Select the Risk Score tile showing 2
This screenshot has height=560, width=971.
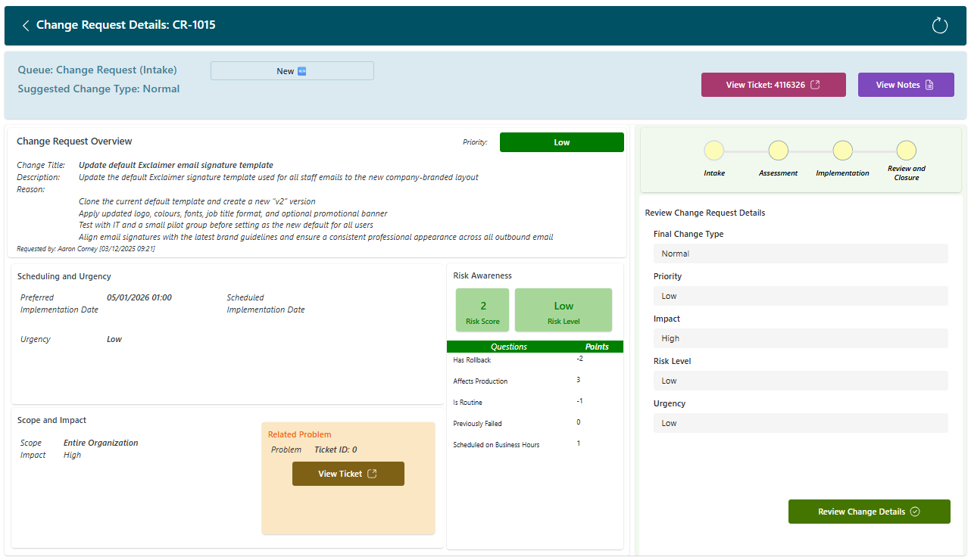click(482, 310)
